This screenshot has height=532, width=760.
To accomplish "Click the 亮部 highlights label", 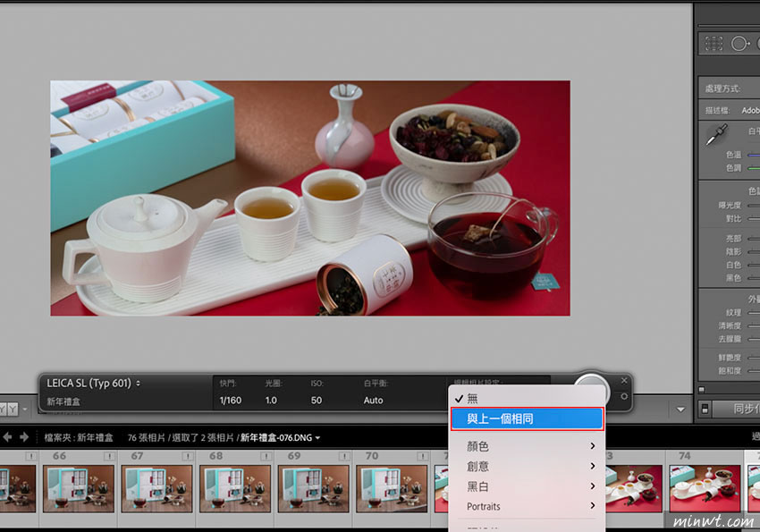I will coord(733,239).
